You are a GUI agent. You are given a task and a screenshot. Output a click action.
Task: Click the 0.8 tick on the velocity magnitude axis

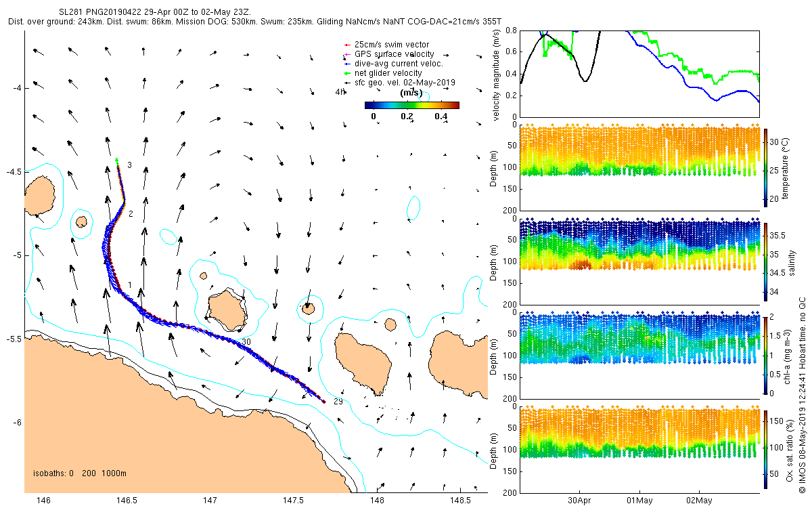(512, 30)
